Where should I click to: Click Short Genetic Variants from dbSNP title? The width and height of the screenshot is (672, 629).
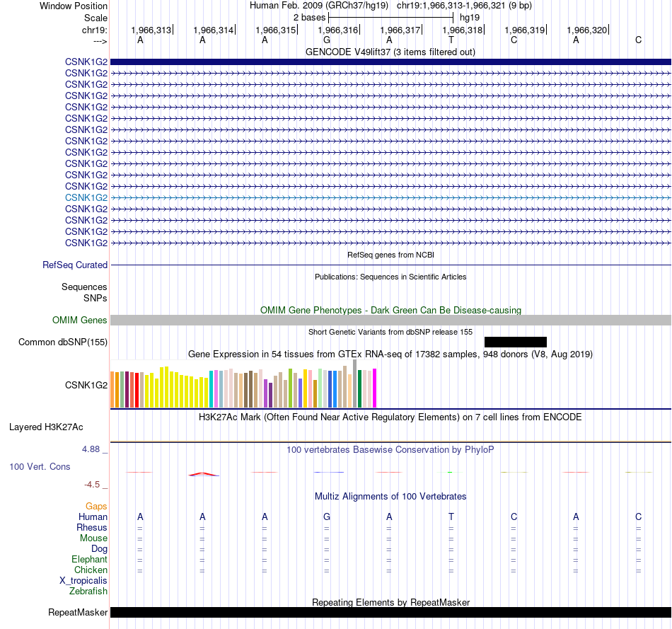click(x=390, y=332)
